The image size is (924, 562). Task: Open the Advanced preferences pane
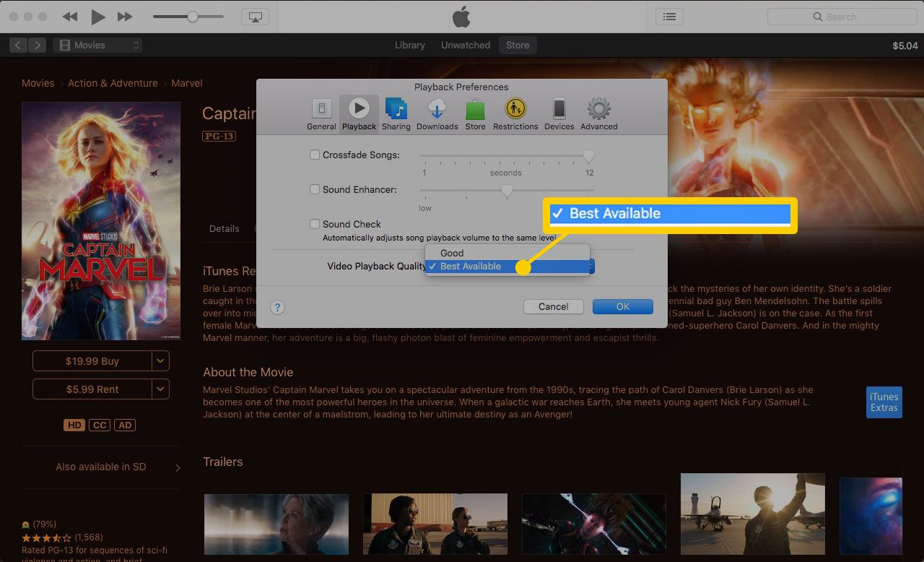point(599,114)
